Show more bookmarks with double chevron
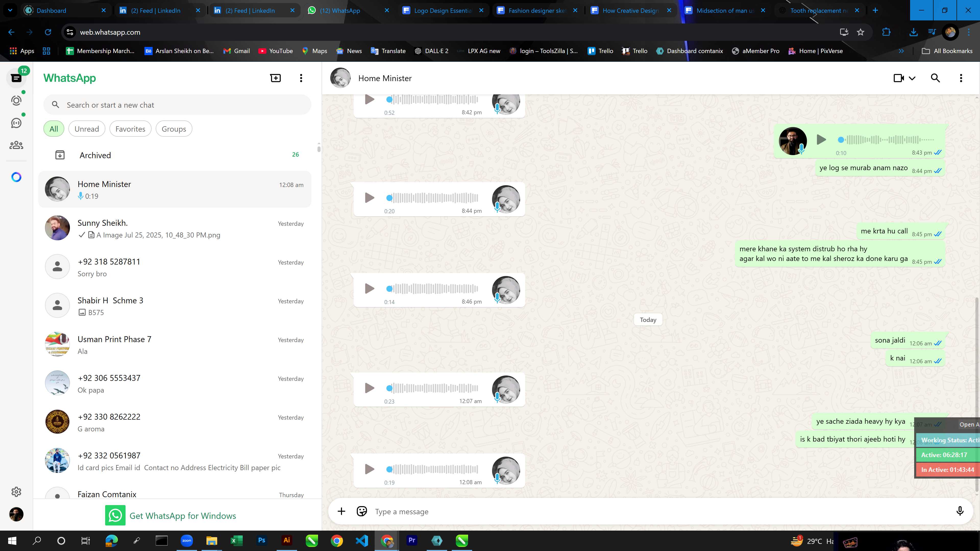The width and height of the screenshot is (980, 551). pos(901,51)
